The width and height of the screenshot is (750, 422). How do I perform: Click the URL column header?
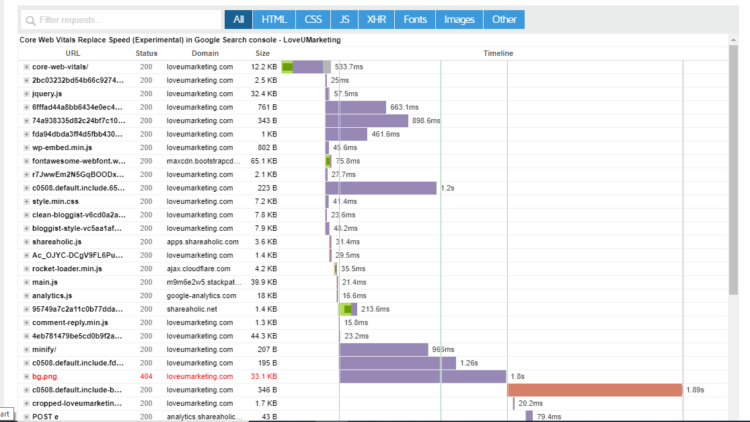click(73, 54)
